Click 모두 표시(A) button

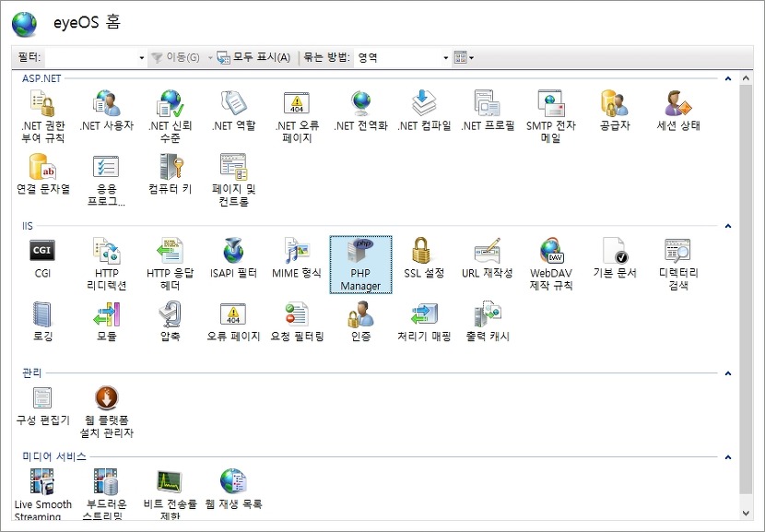point(253,57)
